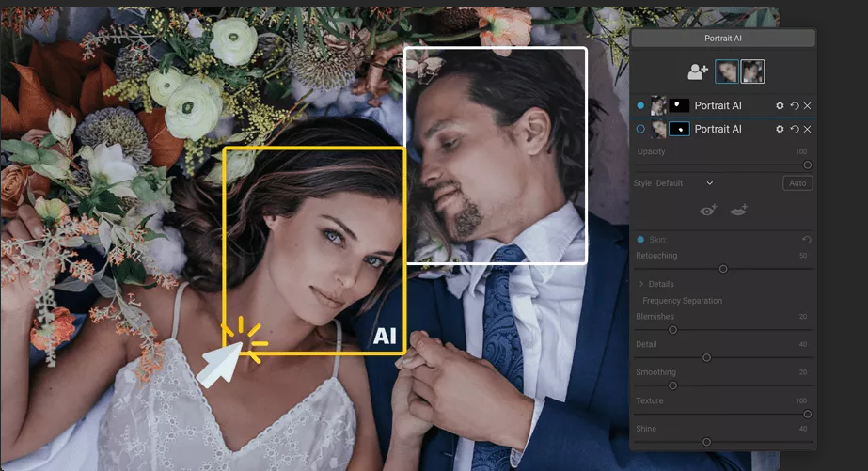Viewport: 868px width, 471px height.
Task: Click the Texture slider handle
Action: point(808,414)
